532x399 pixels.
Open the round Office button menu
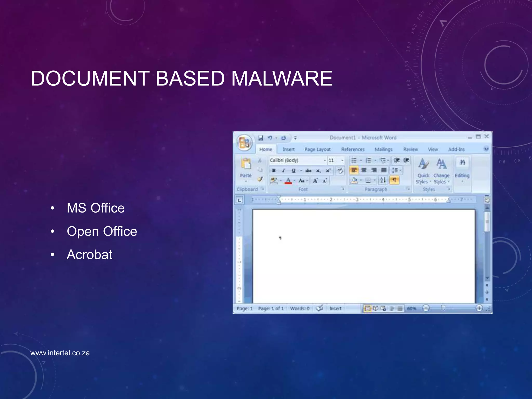click(x=244, y=143)
